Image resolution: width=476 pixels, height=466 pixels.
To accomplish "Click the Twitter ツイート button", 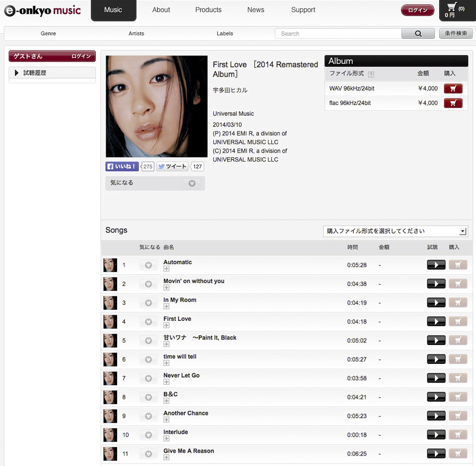I will 173,167.
